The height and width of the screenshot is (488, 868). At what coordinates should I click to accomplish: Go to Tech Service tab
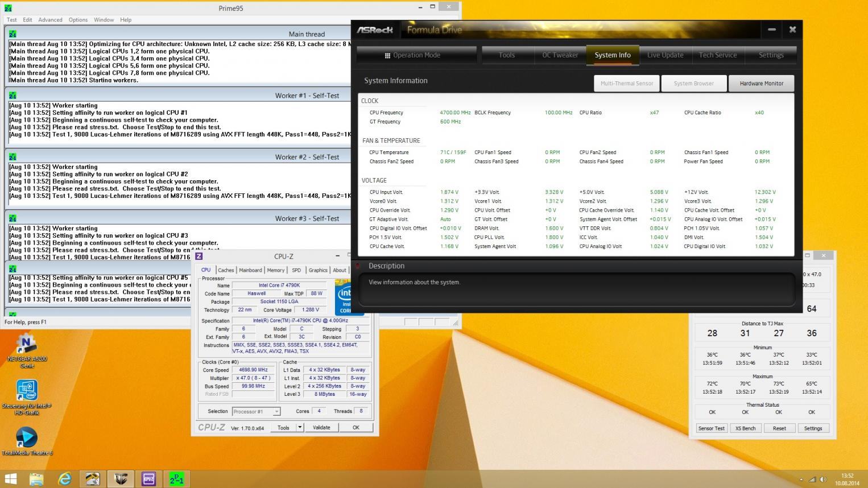[718, 55]
